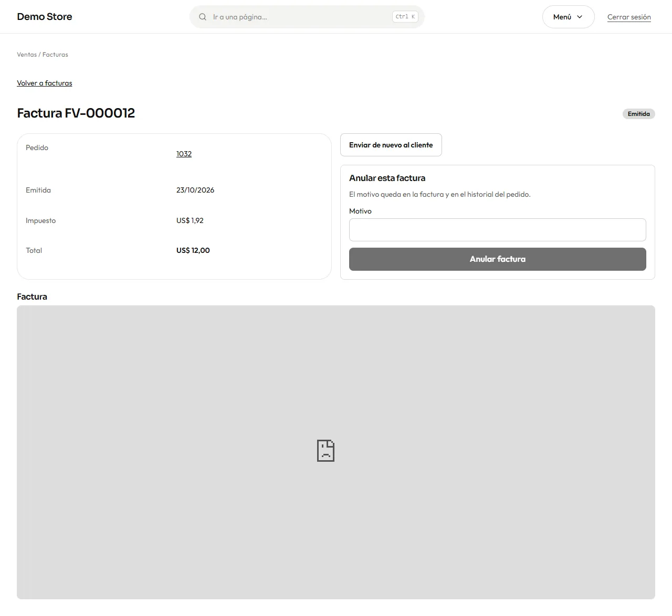Click the Cerrar sesión link

click(629, 17)
